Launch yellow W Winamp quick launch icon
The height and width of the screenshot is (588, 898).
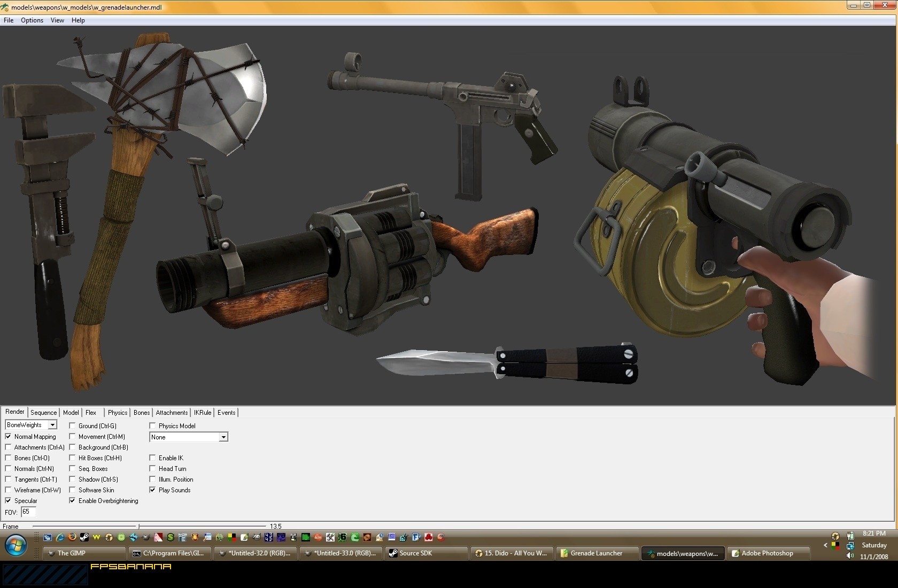(x=96, y=537)
